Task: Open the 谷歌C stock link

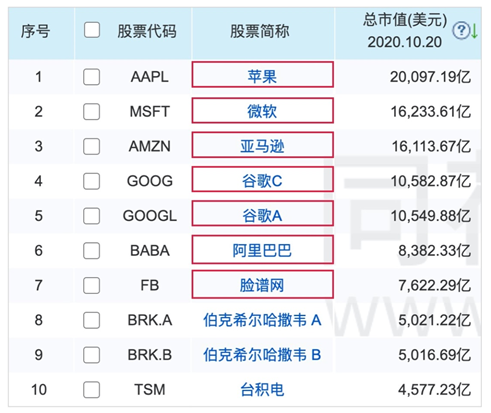Action: tap(262, 181)
